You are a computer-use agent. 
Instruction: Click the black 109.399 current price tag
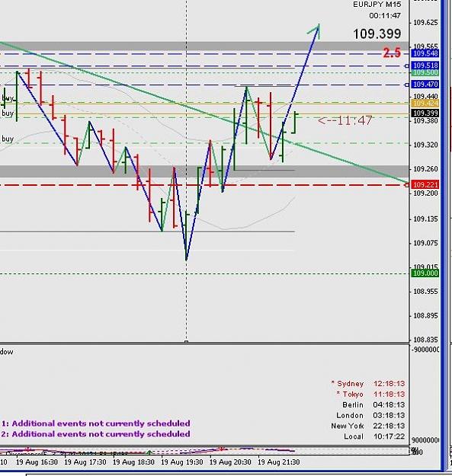[425, 113]
